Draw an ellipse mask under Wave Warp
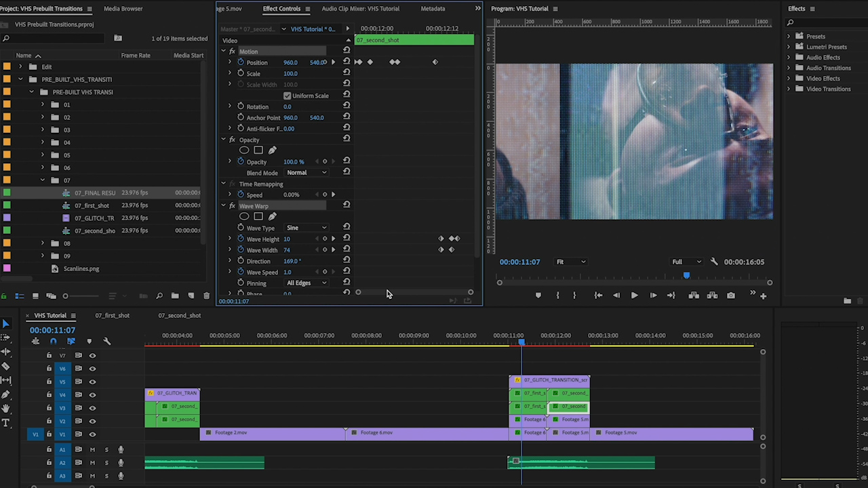 244,216
